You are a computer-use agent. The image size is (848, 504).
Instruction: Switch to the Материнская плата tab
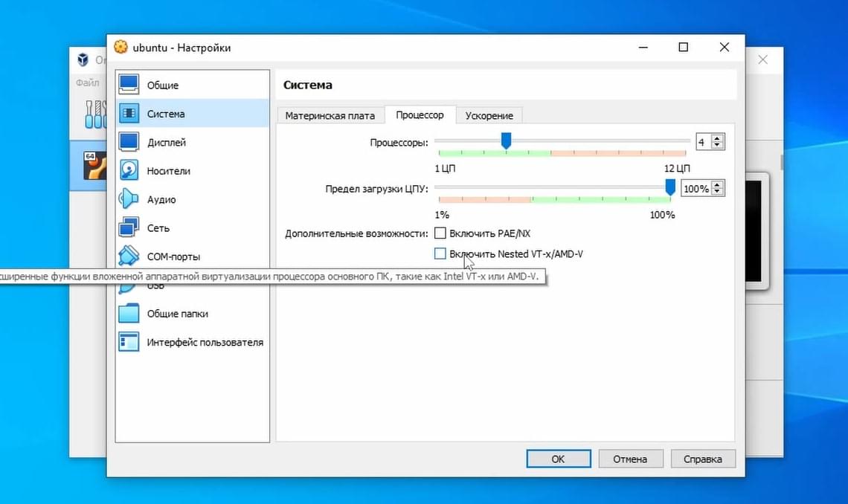click(330, 116)
